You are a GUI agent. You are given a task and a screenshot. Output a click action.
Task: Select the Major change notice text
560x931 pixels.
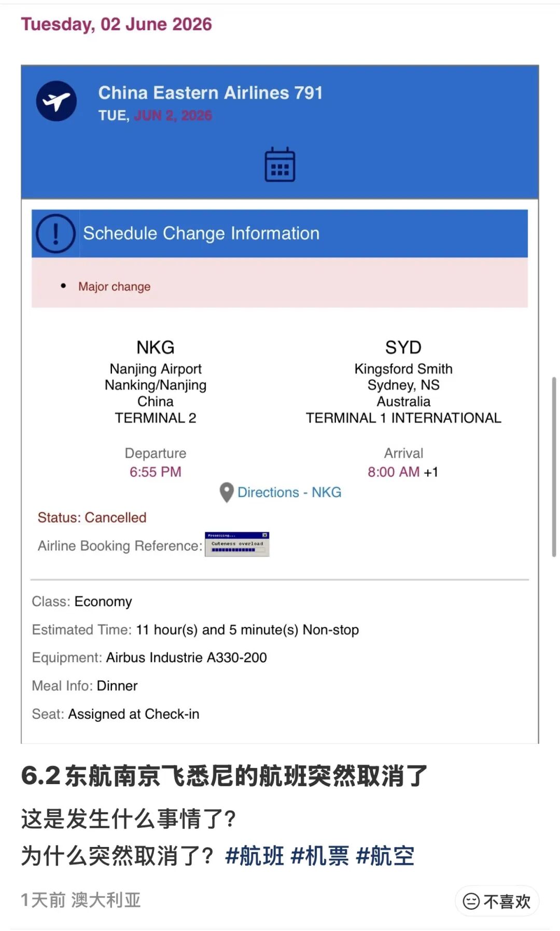pyautogui.click(x=114, y=286)
